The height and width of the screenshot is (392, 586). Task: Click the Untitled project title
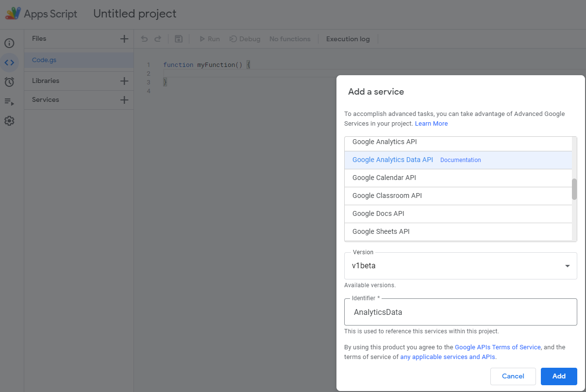(135, 14)
